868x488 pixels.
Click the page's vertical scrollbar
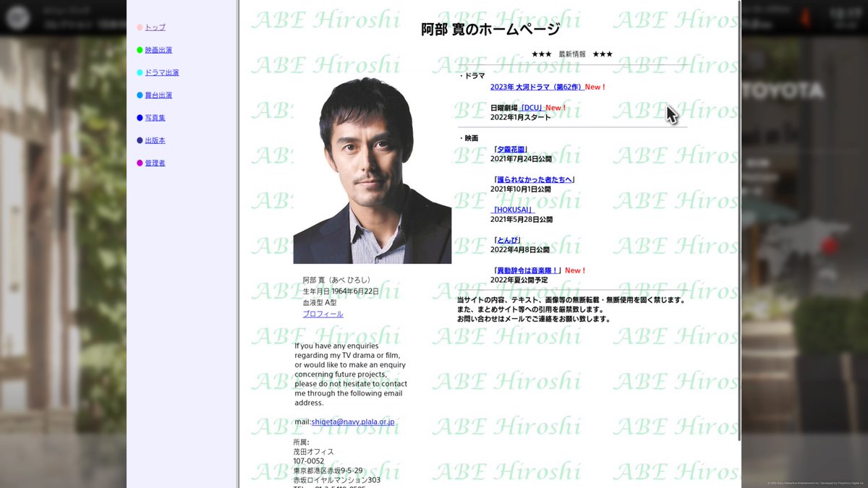(x=739, y=221)
